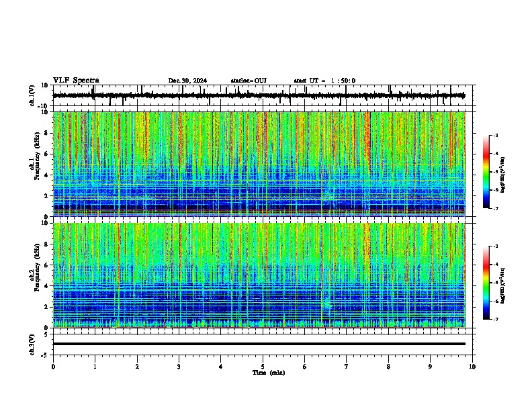This screenshot has width=532, height=411.
Task: Click the date 'Dec. 30, 2024'
Action: (187, 81)
